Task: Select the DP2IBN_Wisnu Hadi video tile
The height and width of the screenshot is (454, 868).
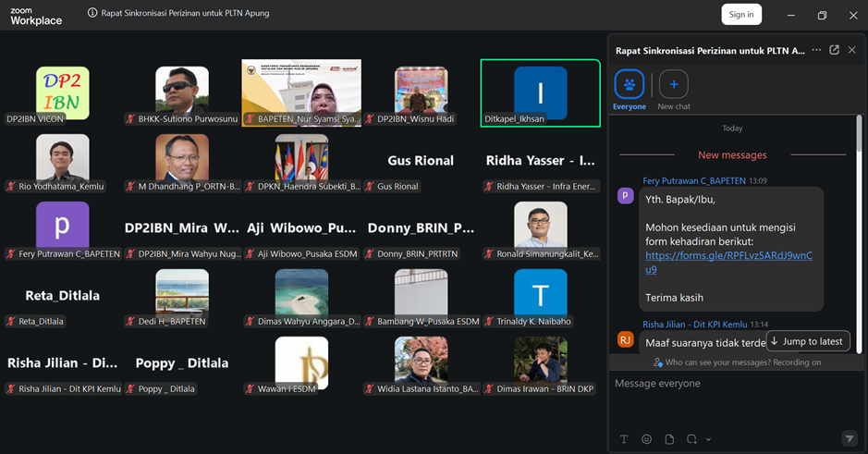Action: click(x=422, y=93)
